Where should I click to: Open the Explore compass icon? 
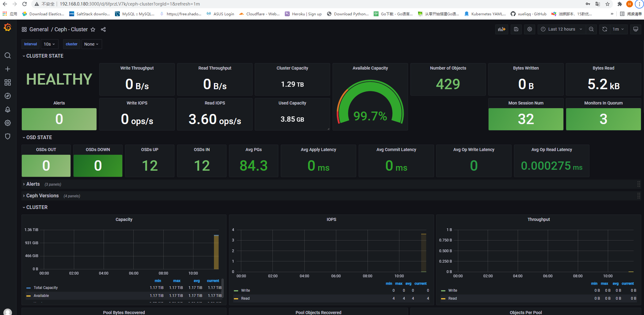[8, 96]
